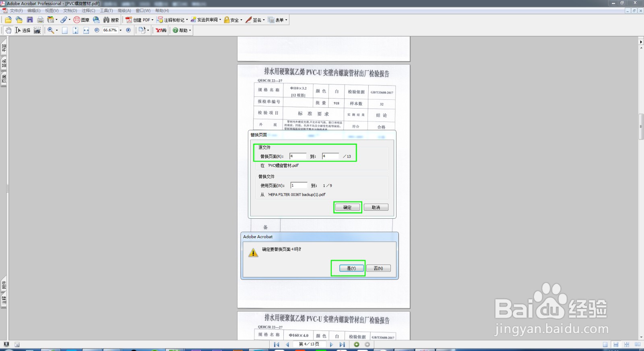Click the 到 end page field
644x351 pixels.
coord(330,156)
